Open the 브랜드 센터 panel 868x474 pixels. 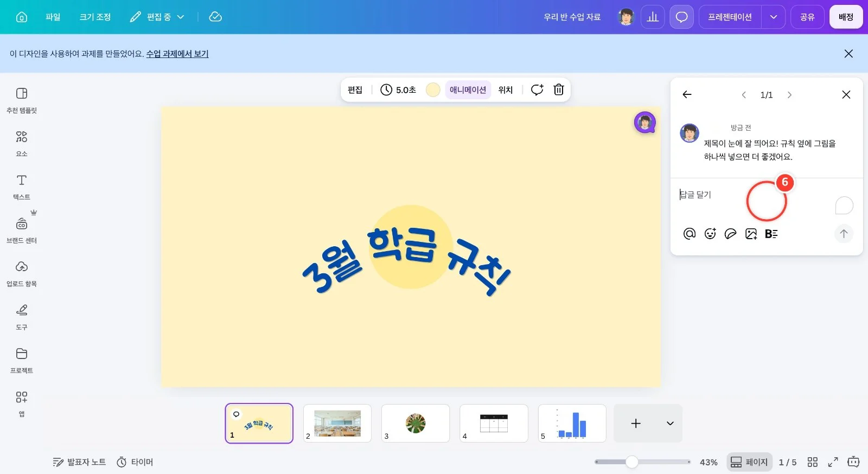click(22, 230)
